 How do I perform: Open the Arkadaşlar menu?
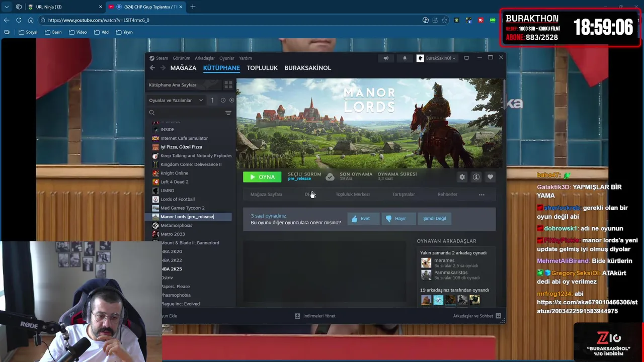pyautogui.click(x=205, y=58)
